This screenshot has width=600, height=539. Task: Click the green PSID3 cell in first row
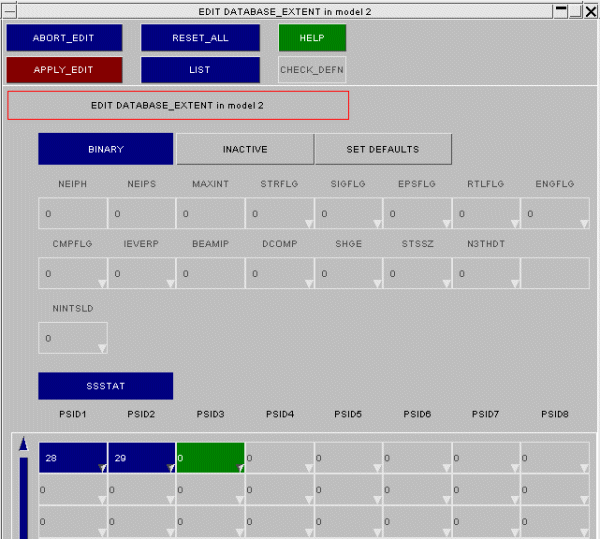[210, 458]
